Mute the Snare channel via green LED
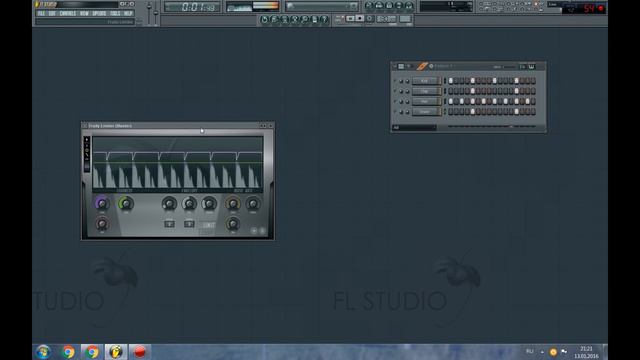 [395, 112]
